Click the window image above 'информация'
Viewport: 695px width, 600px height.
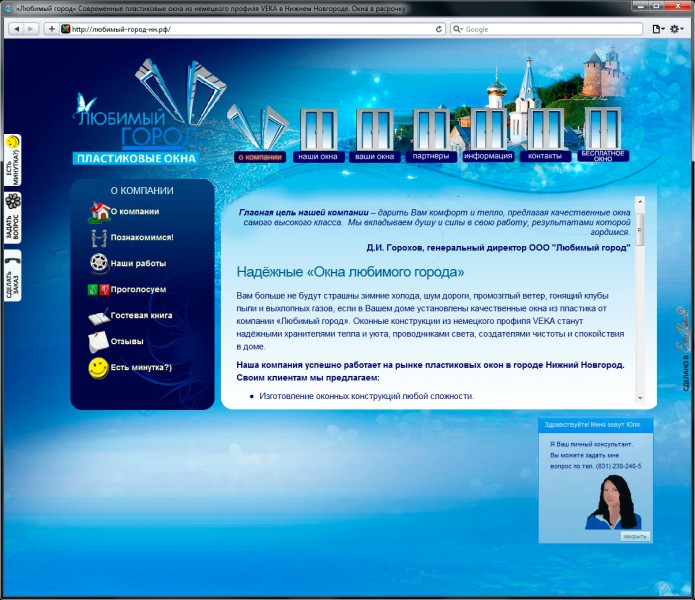[x=489, y=129]
